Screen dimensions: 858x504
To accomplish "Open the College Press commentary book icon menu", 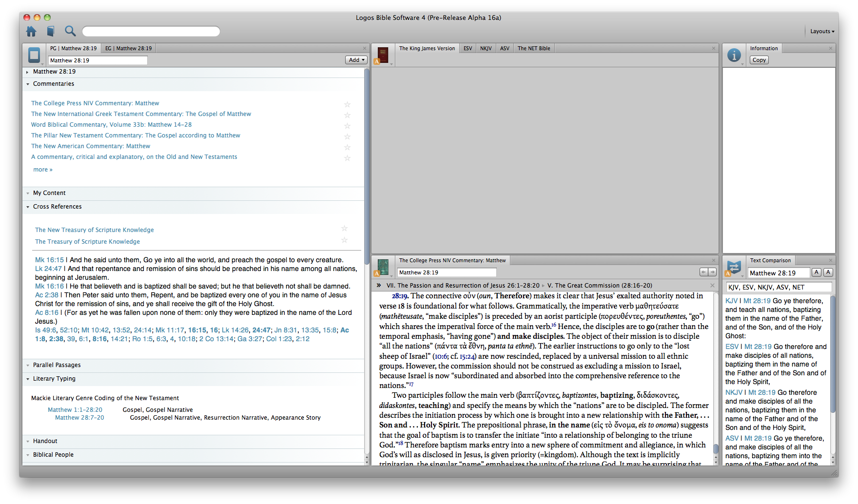I will click(x=383, y=267).
